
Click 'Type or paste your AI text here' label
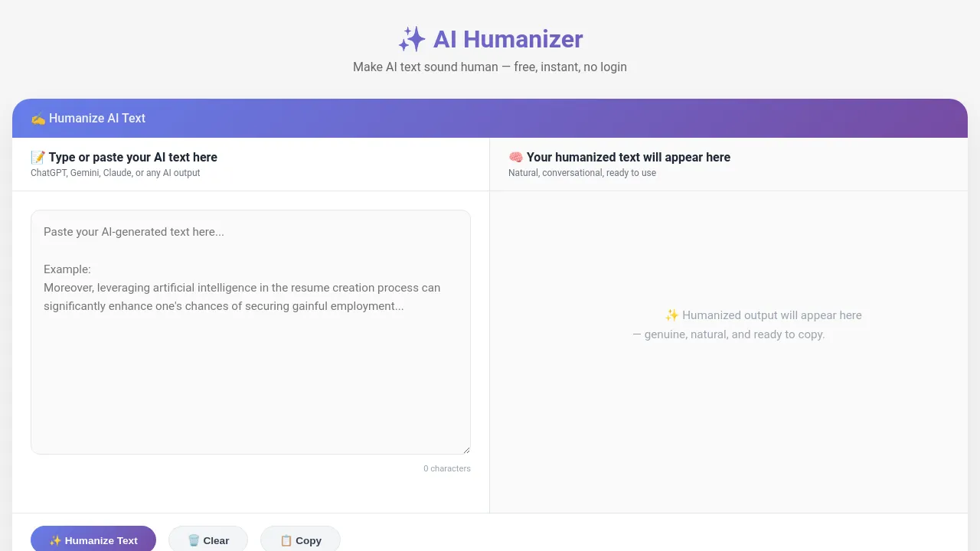pos(133,157)
